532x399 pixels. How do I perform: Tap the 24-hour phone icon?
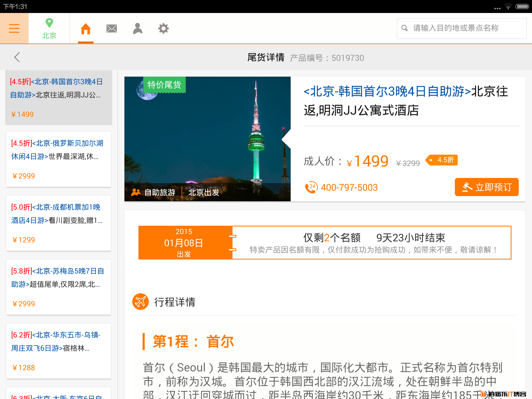[x=311, y=187]
